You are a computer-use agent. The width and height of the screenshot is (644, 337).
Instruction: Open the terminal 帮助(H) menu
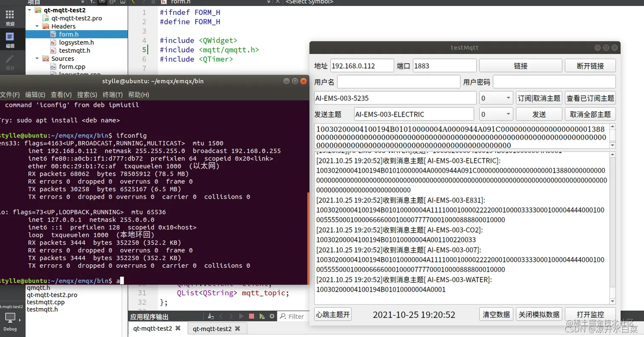(139, 94)
